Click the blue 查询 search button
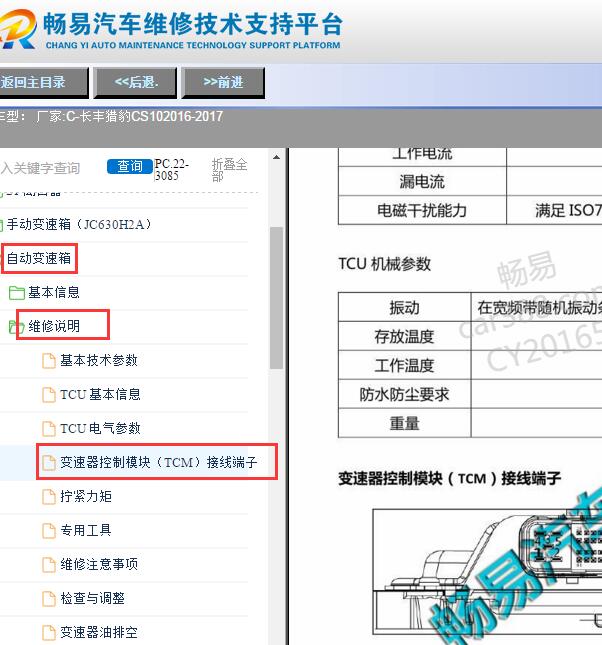This screenshot has width=602, height=645. tap(130, 166)
